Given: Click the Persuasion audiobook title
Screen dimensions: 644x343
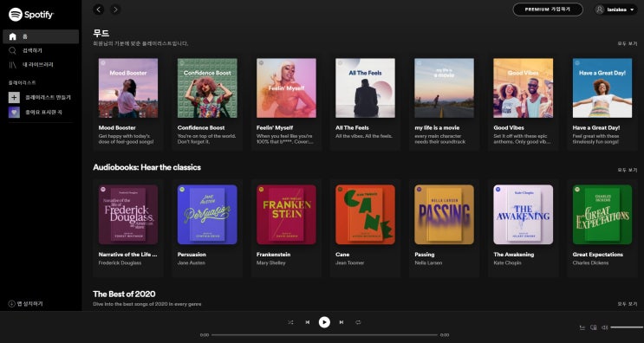Looking at the screenshot, I should pos(192,255).
